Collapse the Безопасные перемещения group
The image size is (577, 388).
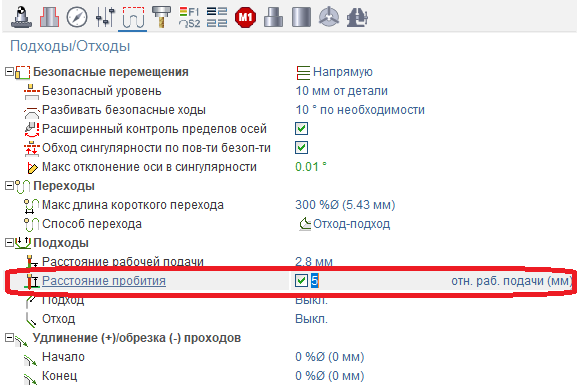tap(9, 71)
